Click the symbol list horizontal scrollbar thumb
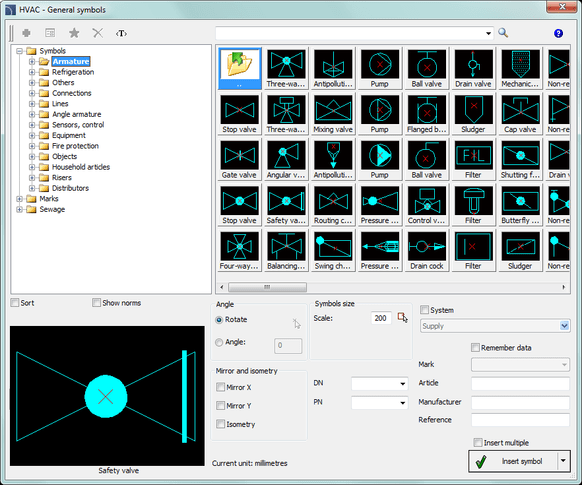The image size is (582, 485). (x=267, y=287)
